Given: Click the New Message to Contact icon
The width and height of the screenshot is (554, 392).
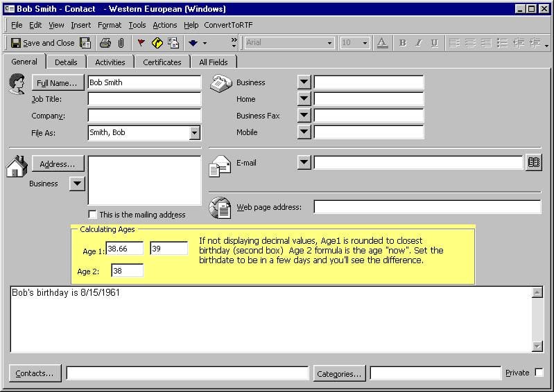Looking at the screenshot, I should coord(173,43).
